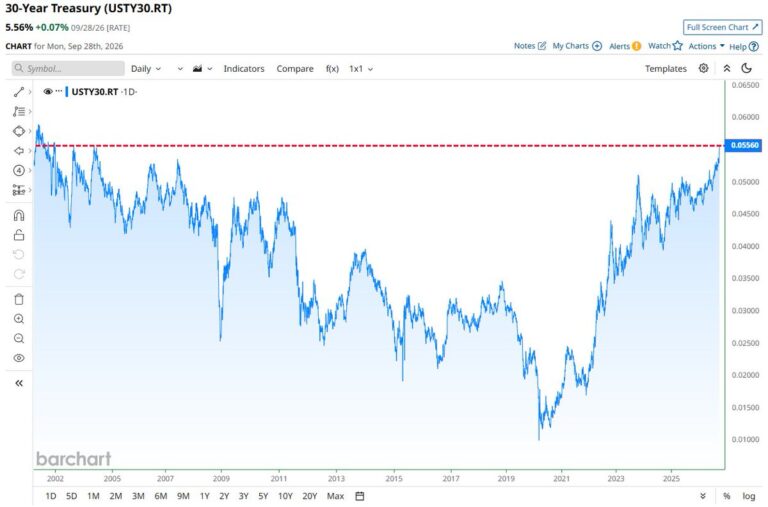
Task: Open the Indicators menu
Action: pos(244,69)
